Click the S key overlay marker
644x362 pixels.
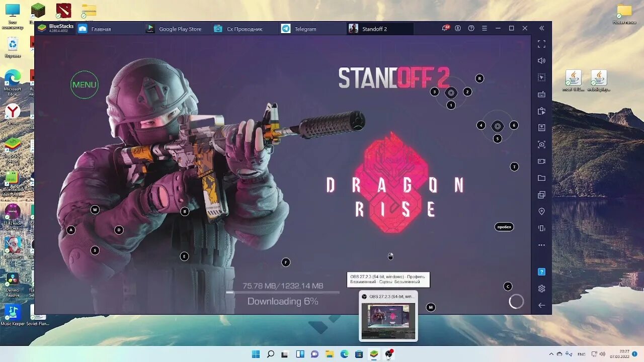(95, 250)
